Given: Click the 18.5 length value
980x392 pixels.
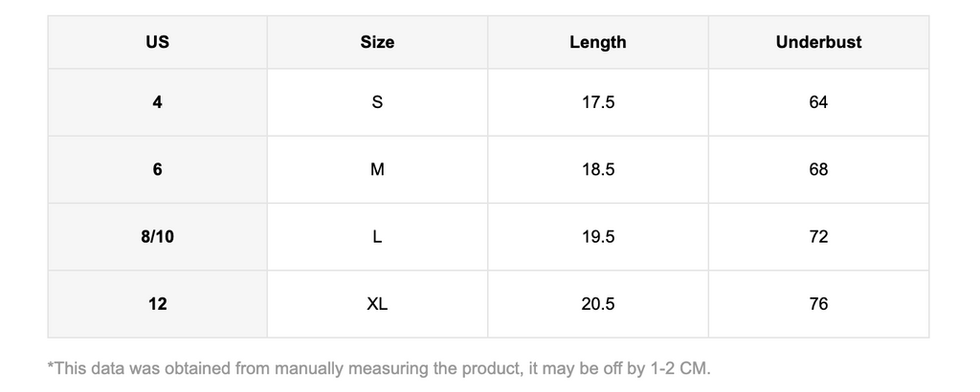Looking at the screenshot, I should pyautogui.click(x=598, y=170).
